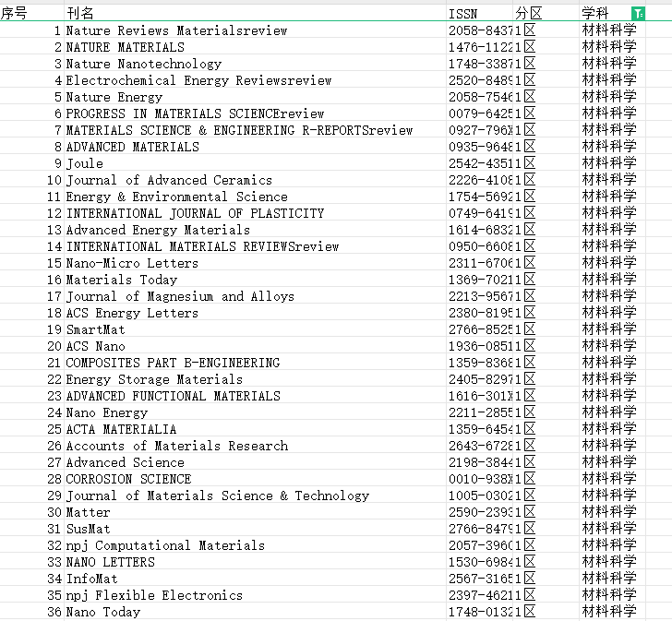The image size is (672, 621).
Task: Select ISSN cell 1530-6984 for NANO LETTERS
Action: point(480,562)
